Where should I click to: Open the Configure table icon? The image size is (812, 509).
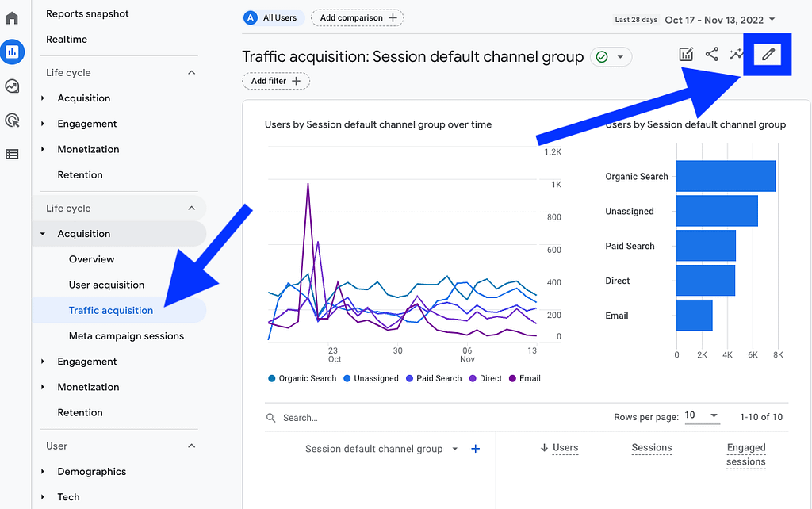[12, 154]
